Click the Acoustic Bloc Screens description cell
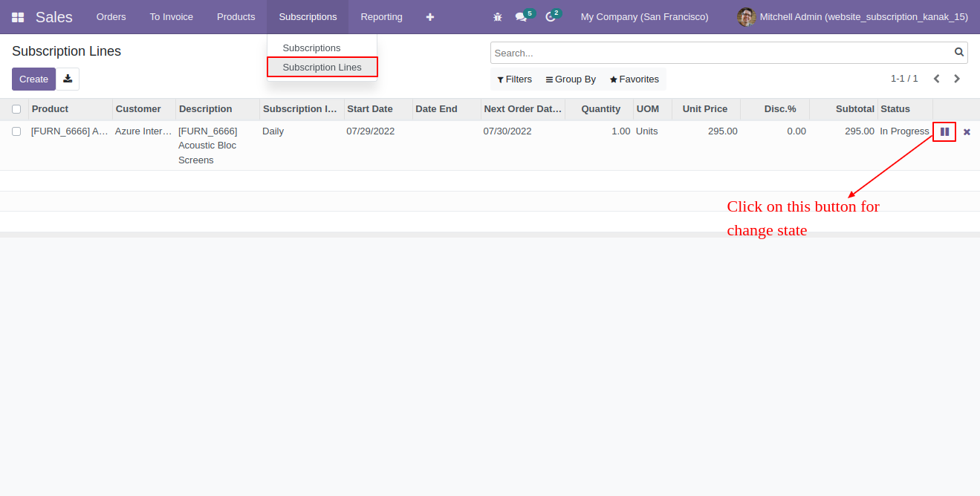Screen dimensions: 980x496 208,146
